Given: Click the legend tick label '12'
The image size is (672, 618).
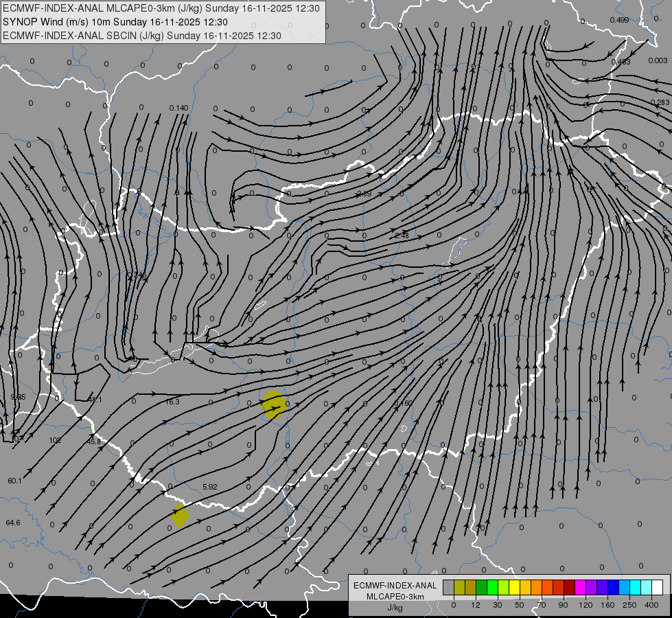Looking at the screenshot, I should (476, 605).
